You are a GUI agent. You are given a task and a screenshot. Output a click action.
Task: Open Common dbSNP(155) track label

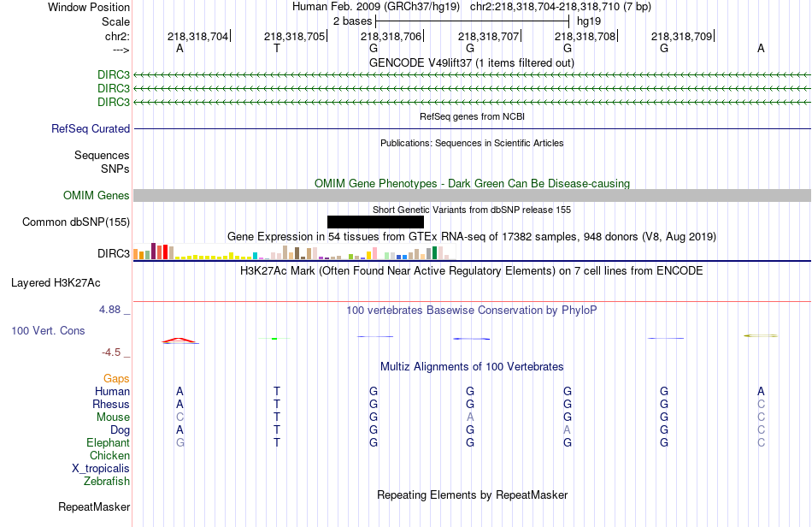[x=76, y=222]
